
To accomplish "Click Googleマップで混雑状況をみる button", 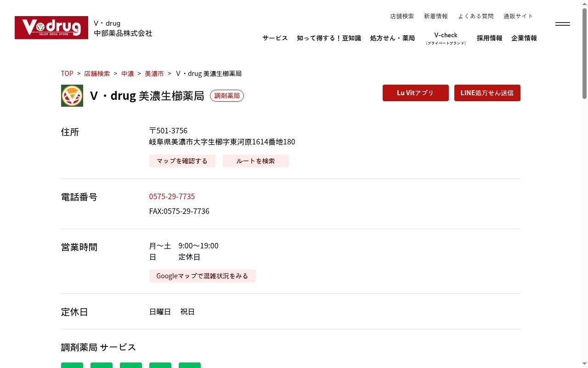I will coord(203,276).
